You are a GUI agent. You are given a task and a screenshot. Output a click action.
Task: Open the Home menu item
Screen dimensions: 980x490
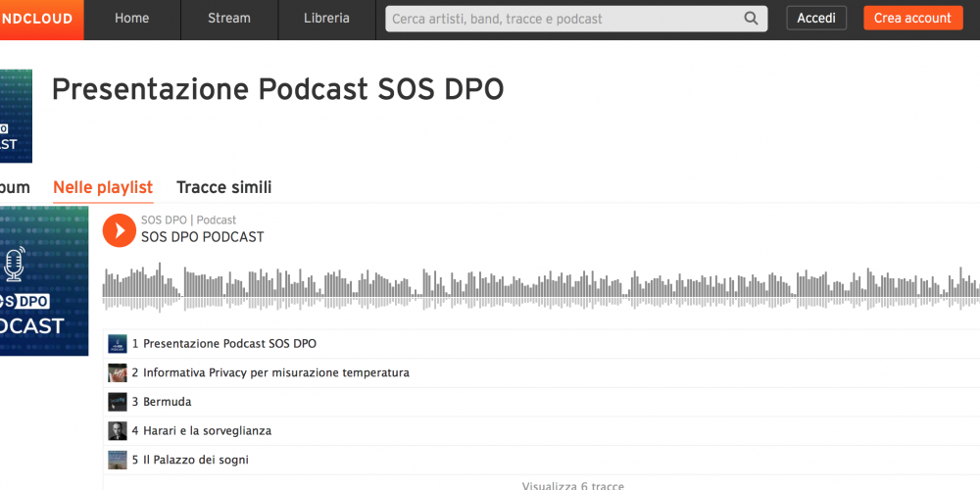tap(132, 19)
